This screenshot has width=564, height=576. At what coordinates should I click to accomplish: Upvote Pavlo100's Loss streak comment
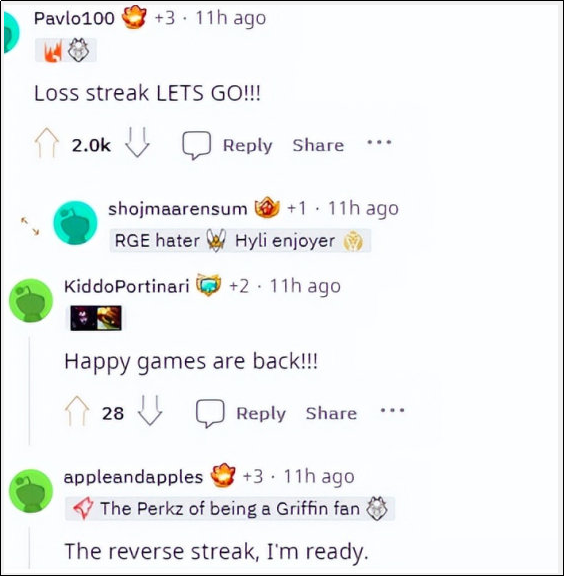point(47,143)
